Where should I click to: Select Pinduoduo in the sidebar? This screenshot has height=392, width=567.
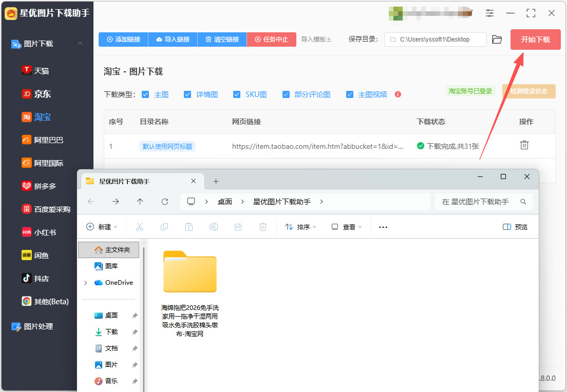pos(39,186)
